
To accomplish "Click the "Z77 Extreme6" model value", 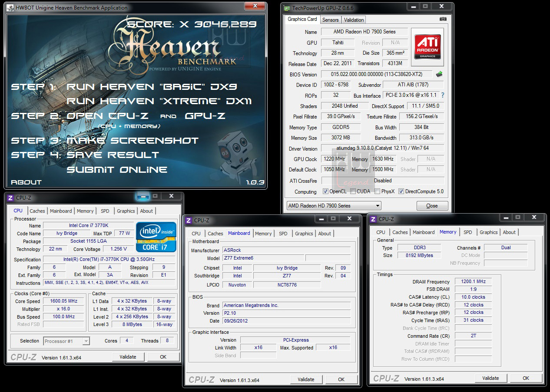I will (263, 258).
